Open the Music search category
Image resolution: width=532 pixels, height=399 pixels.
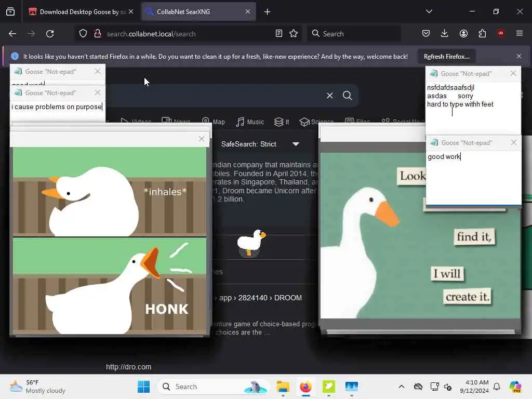pyautogui.click(x=250, y=122)
